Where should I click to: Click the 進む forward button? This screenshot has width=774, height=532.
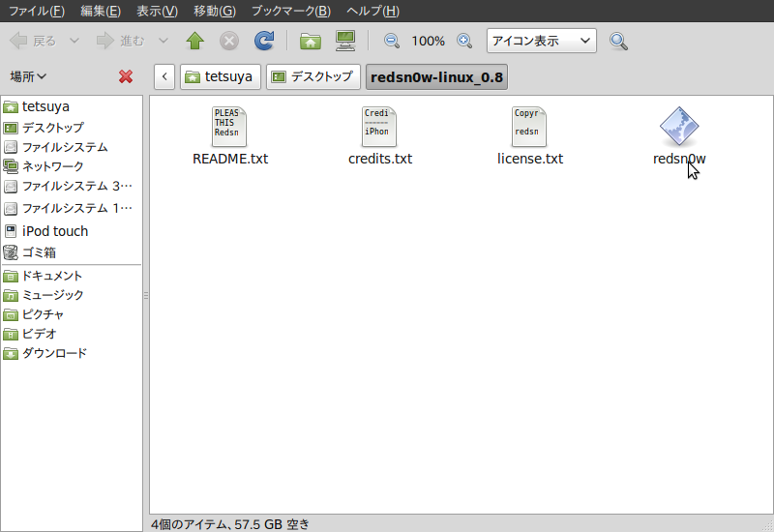coord(120,41)
